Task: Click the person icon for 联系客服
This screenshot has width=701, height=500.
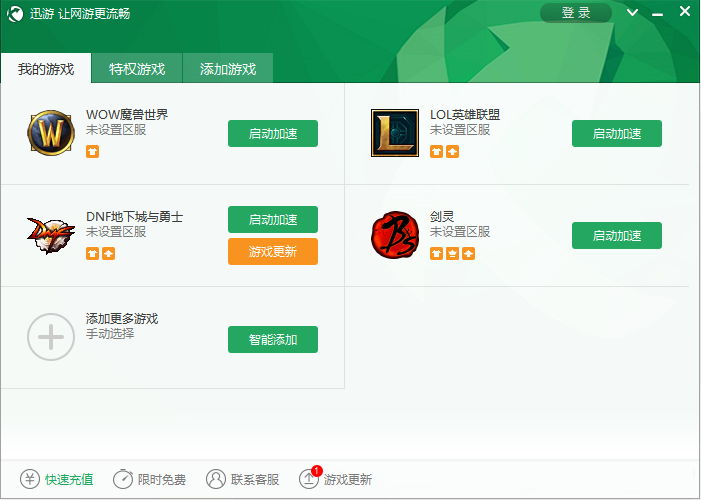Action: point(216,479)
